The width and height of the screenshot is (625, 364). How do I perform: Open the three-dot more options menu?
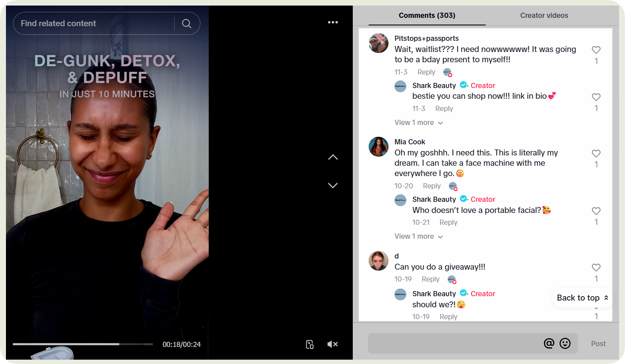click(333, 22)
